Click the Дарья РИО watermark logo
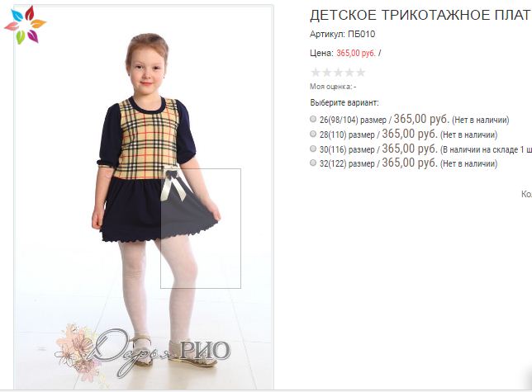The width and height of the screenshot is (532, 392). tap(159, 351)
